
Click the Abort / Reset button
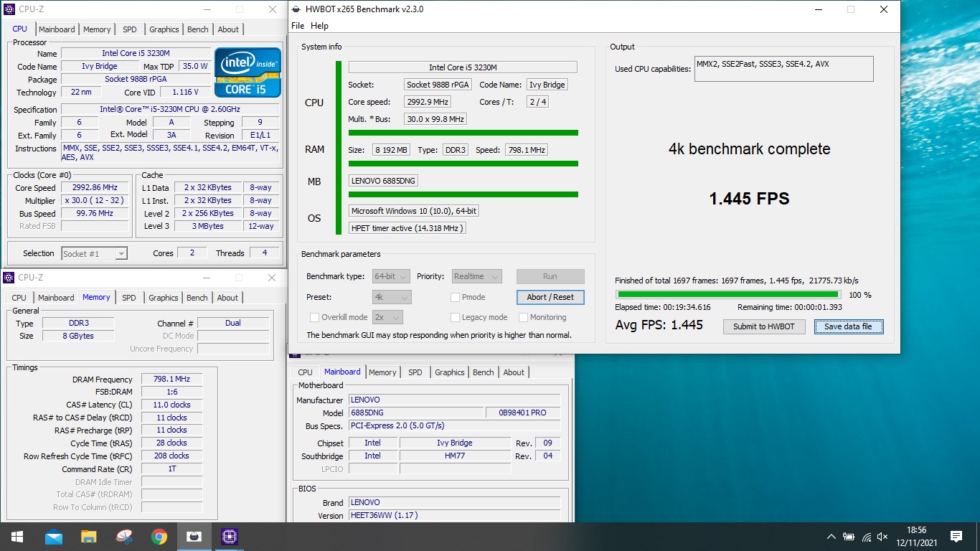click(550, 297)
